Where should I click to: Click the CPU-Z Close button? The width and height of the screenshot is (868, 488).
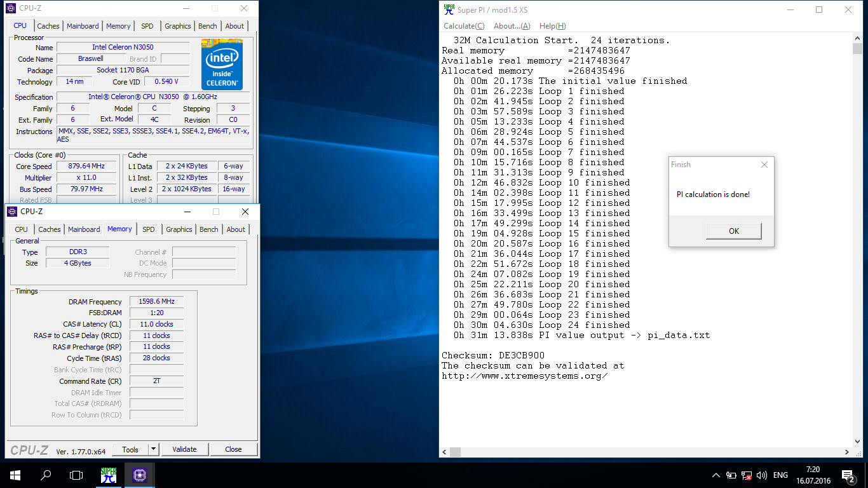click(233, 449)
